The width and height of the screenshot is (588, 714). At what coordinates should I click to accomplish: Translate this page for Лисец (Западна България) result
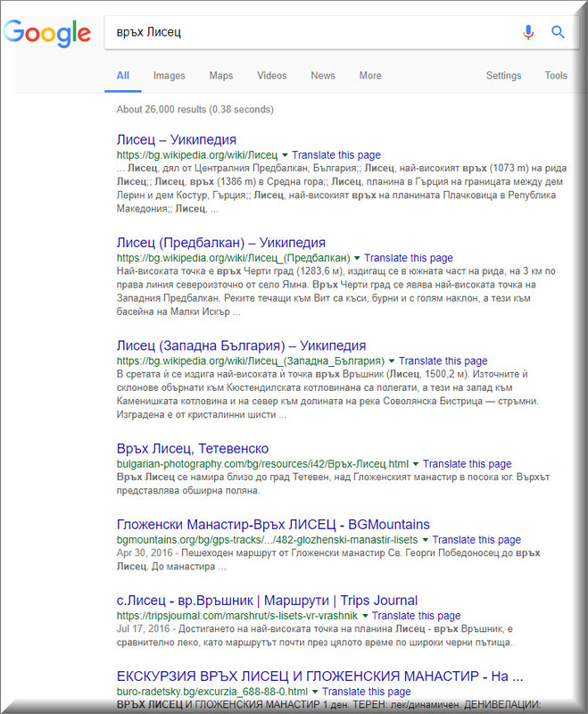click(443, 361)
